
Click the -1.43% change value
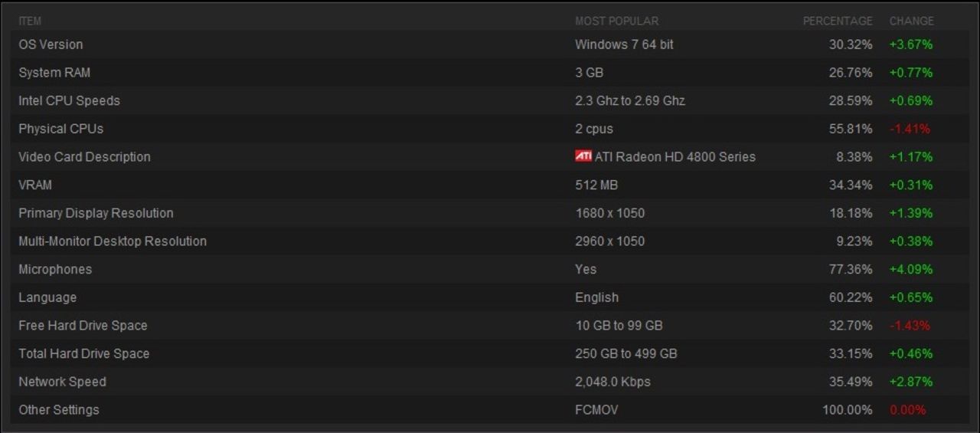pos(910,326)
